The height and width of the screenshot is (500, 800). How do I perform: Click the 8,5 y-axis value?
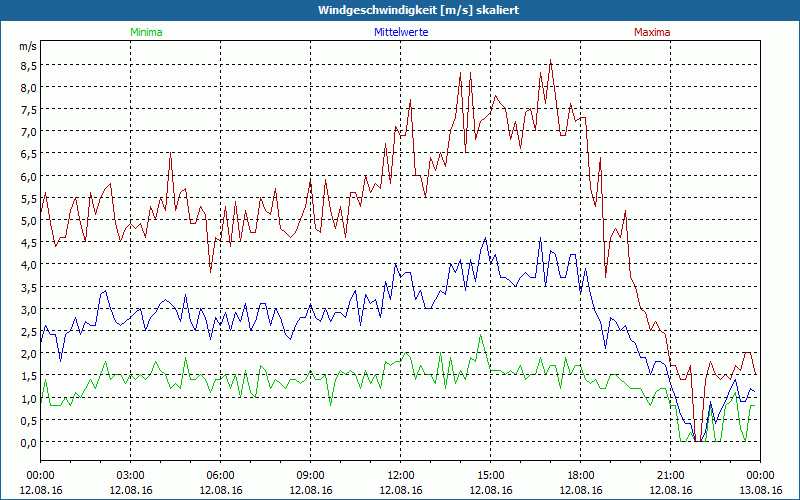click(29, 65)
